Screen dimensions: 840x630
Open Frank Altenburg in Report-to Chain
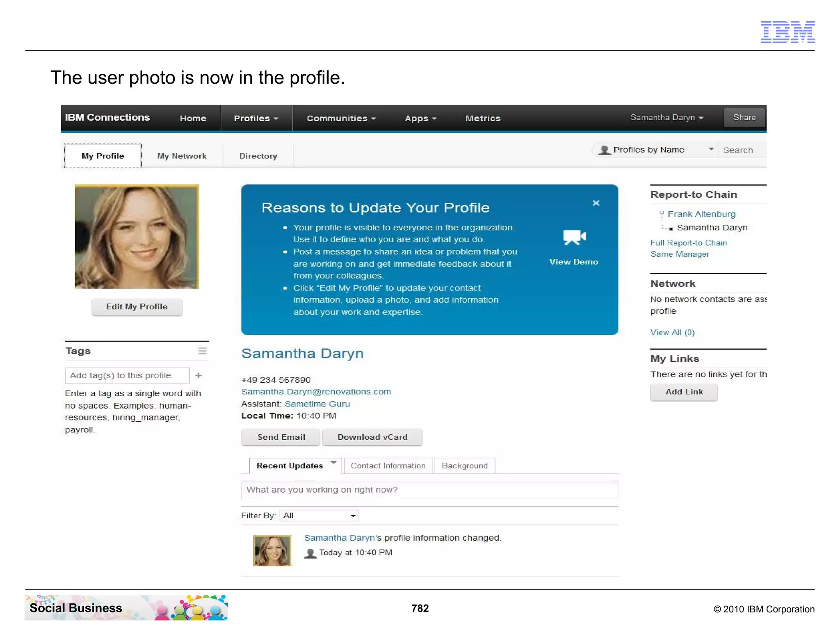pos(701,214)
